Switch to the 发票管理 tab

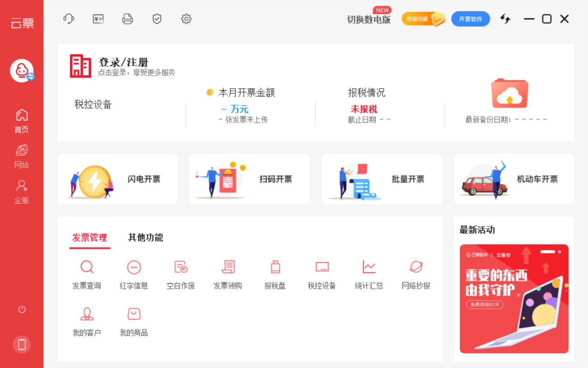point(90,237)
